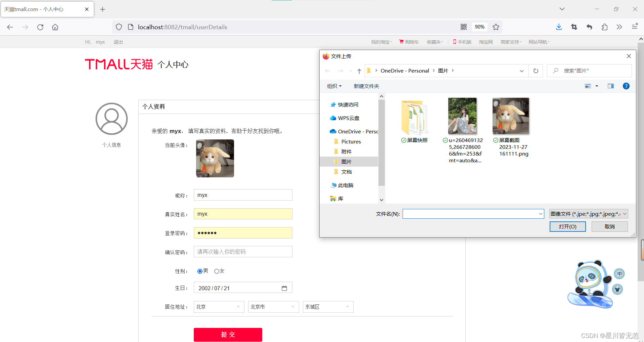Toggle the preview pane in file dialog
The height and width of the screenshot is (342, 644).
[x=611, y=86]
